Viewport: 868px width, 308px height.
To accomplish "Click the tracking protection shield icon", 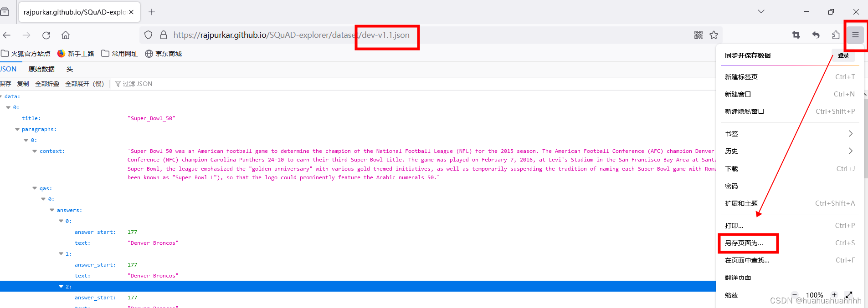I will [149, 35].
